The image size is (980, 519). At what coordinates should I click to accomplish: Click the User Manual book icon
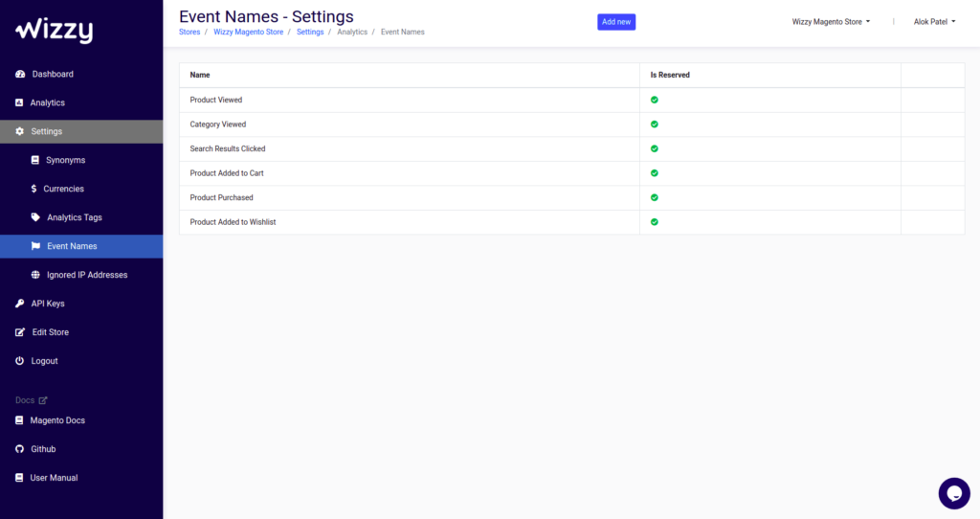19,478
